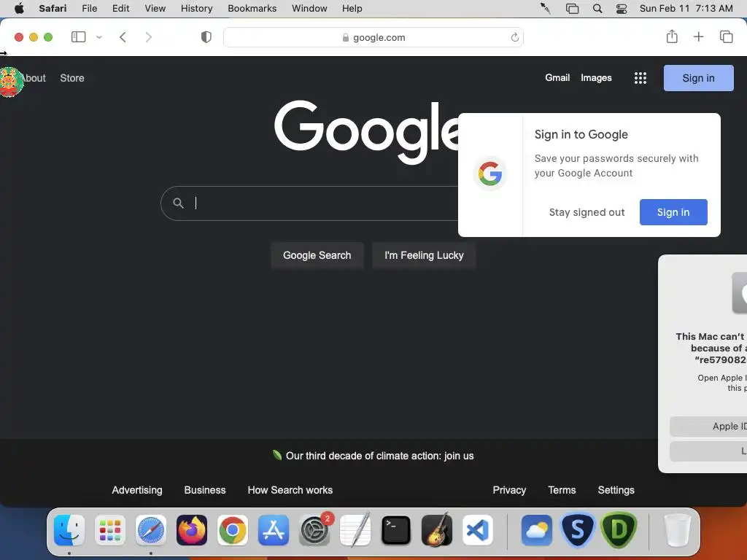Open the Images link
The image size is (747, 560).
(x=596, y=77)
